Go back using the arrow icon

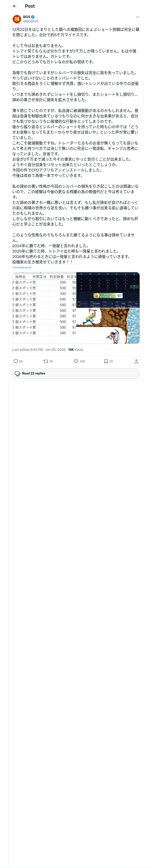click(14, 6)
